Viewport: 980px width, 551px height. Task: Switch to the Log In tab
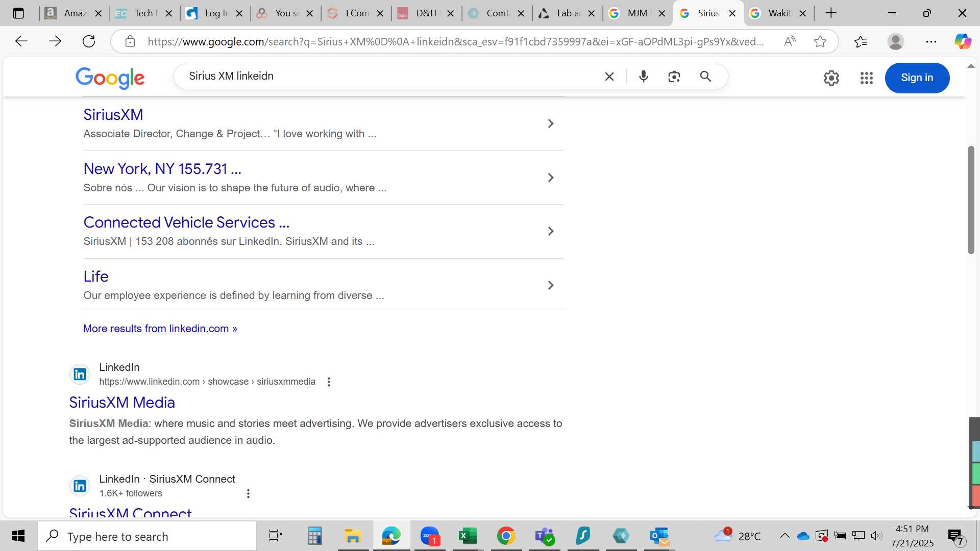pyautogui.click(x=215, y=13)
